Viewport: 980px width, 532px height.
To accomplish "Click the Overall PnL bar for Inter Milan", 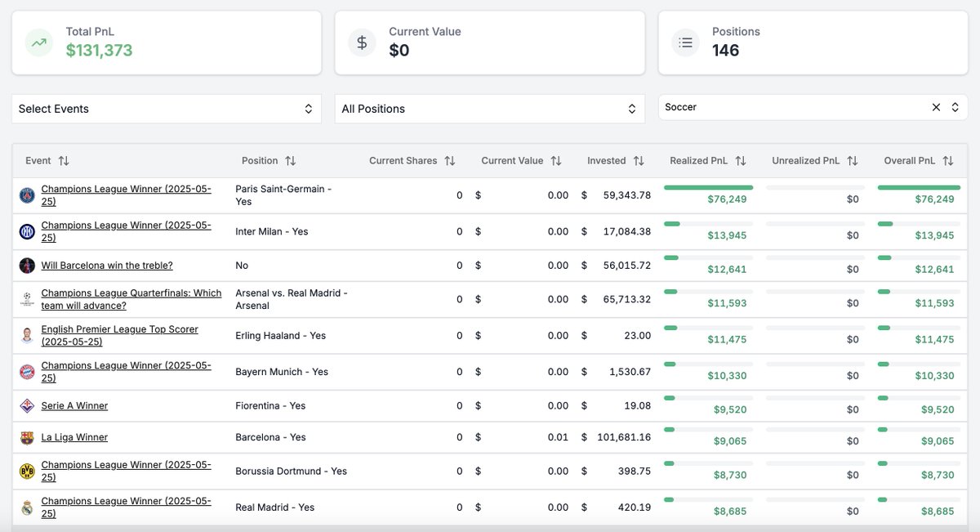I will pos(919,224).
